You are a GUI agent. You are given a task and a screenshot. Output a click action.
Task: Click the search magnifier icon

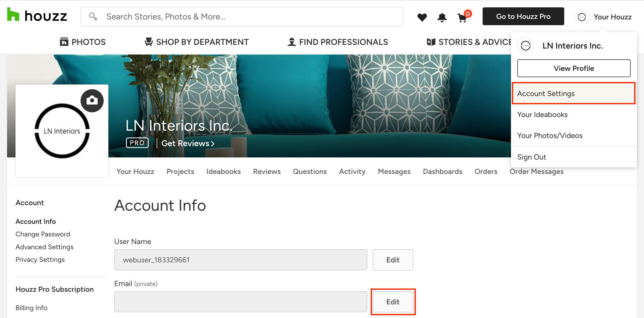click(x=93, y=17)
